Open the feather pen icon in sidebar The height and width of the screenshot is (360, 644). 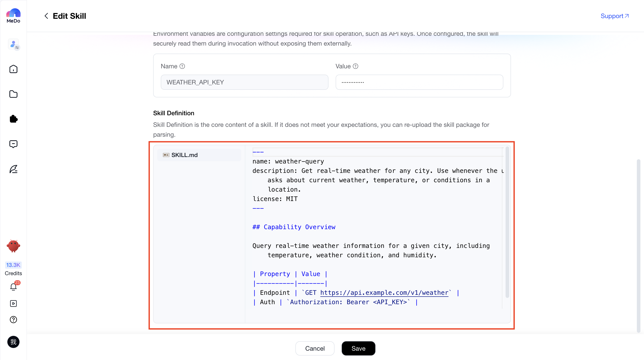13,169
